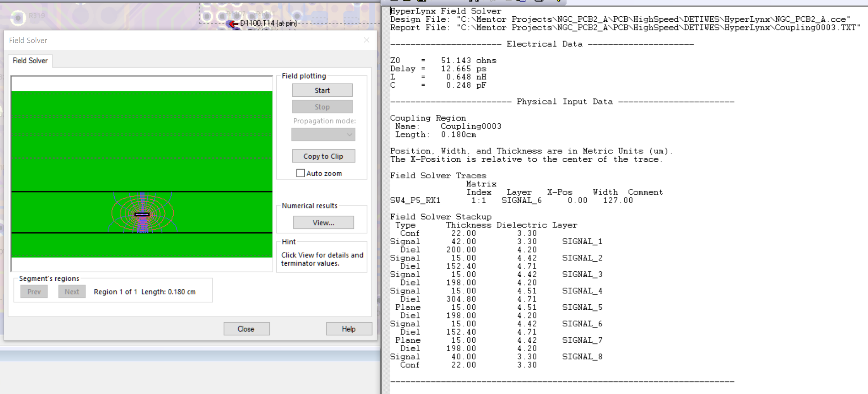Click the Z0 value 51.143 ohms

pos(468,60)
